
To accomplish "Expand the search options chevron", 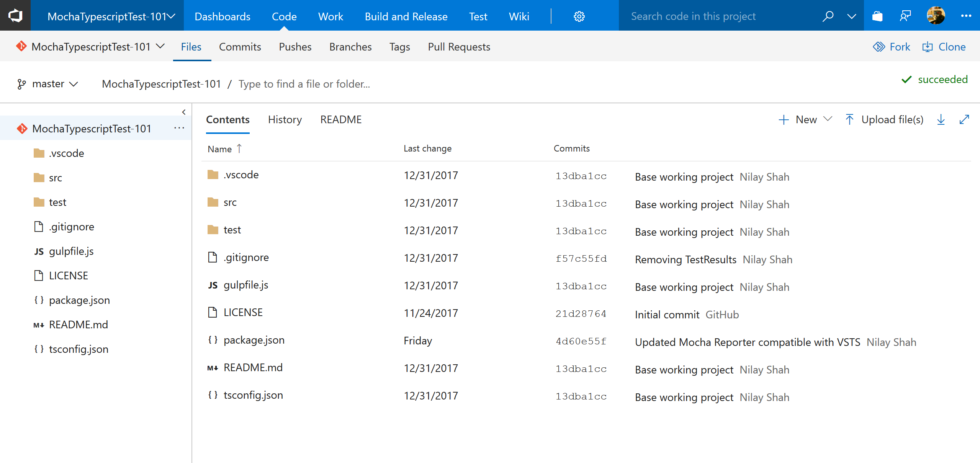I will pos(852,16).
